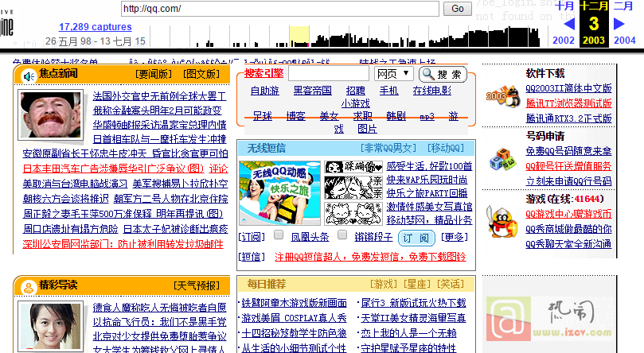644x353 pixels.
Task: Open the woman portrait thumbnail under 精彩导读
Action: pos(50,327)
